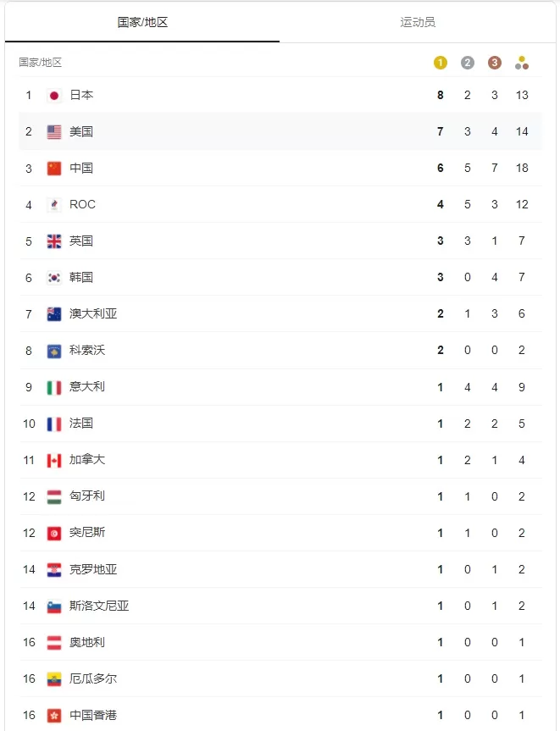The image size is (560, 731).
Task: Click the 法国 country name
Action: (81, 423)
